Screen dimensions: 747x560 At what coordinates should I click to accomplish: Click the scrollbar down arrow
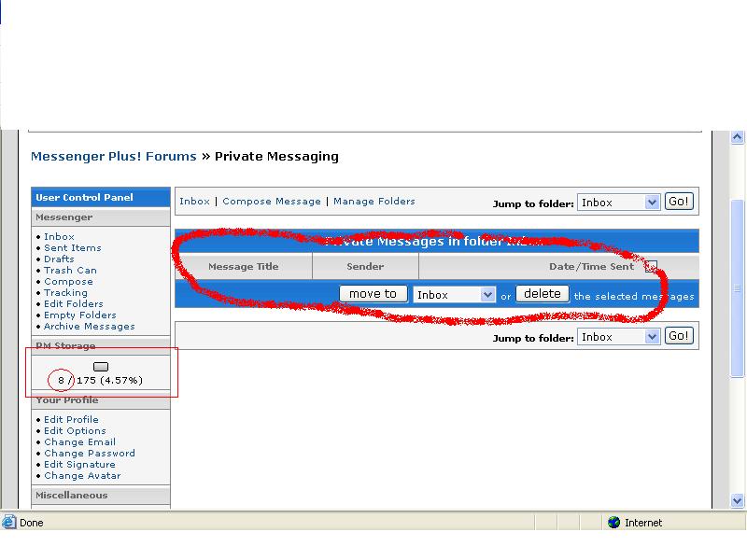click(x=737, y=501)
